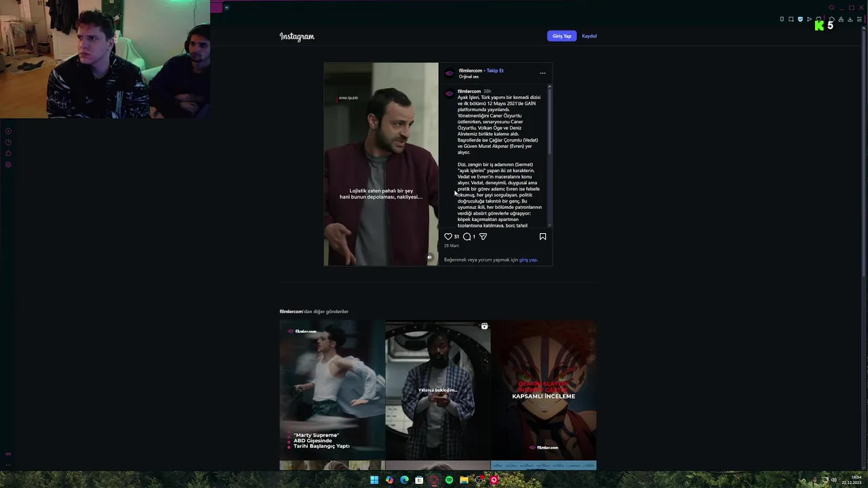Open the filmlercom username in the post header
The image size is (868, 488).
point(471,70)
